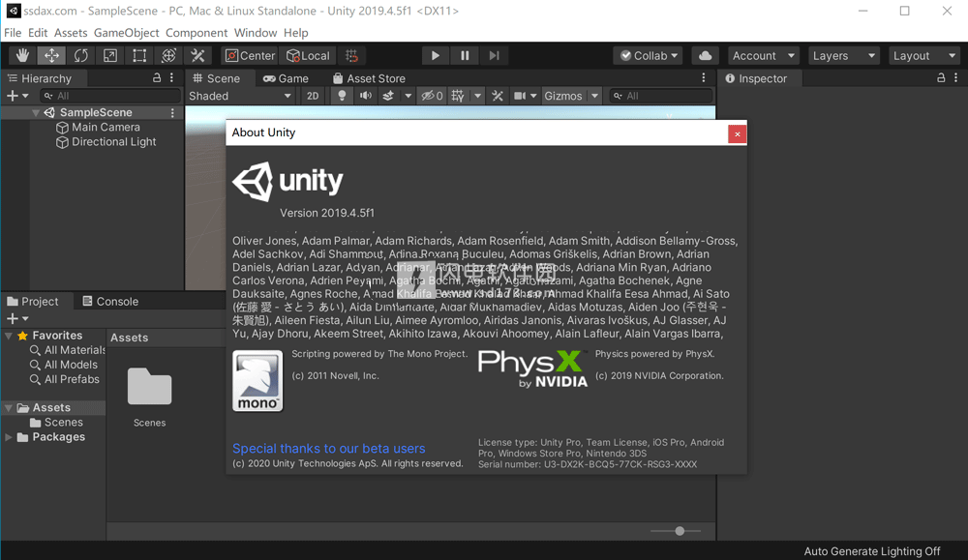This screenshot has width=968, height=560.
Task: Open the Scene component tools icon
Action: (x=498, y=96)
